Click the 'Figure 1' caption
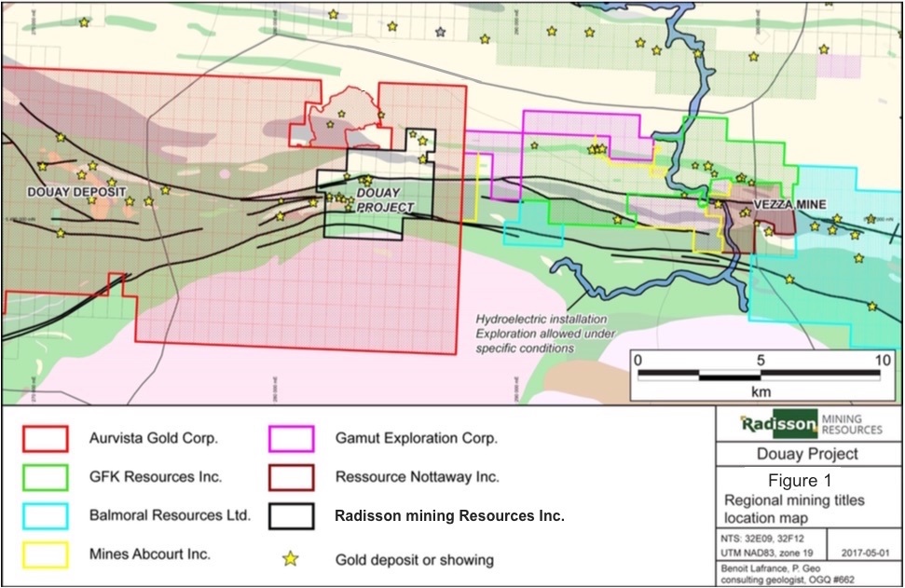Image resolution: width=905 pixels, height=588 pixels. [x=800, y=481]
